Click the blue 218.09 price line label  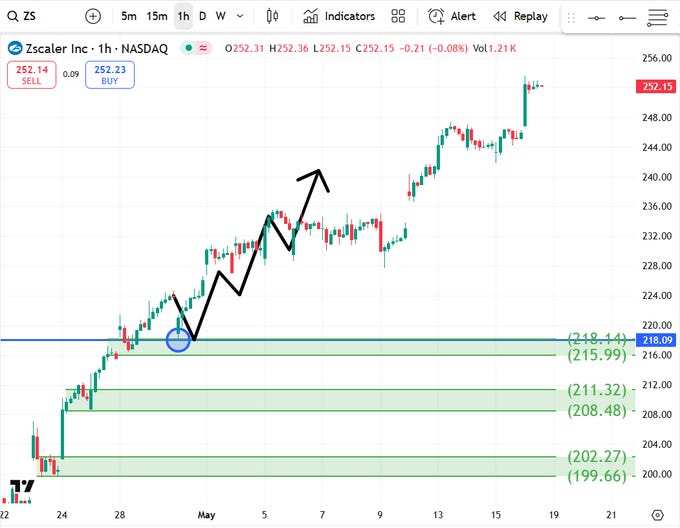pyautogui.click(x=656, y=340)
